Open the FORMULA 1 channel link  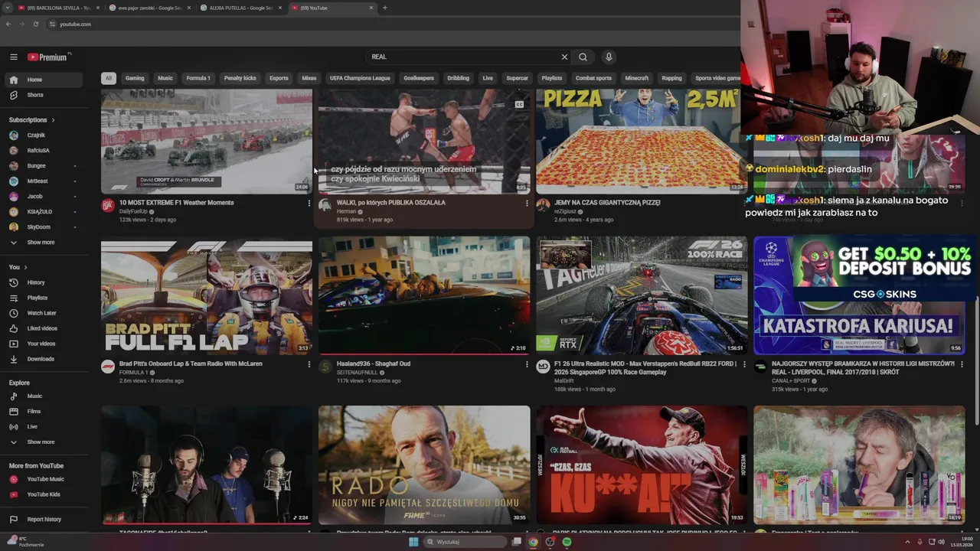pyautogui.click(x=134, y=373)
